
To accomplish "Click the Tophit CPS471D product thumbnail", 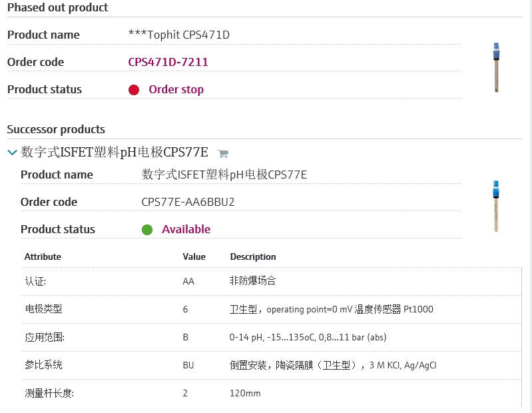I will click(x=495, y=67).
